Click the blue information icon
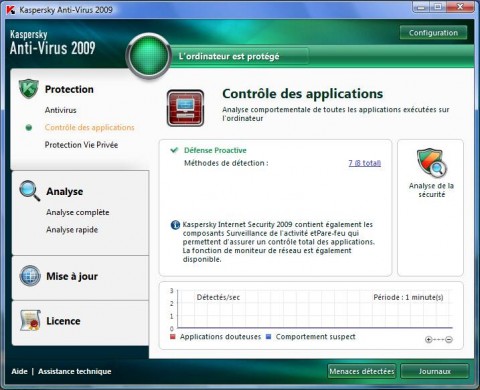480x390 pixels. pos(175,225)
